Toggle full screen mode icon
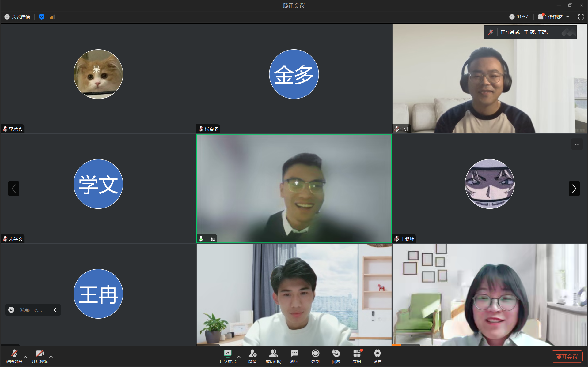 click(581, 17)
